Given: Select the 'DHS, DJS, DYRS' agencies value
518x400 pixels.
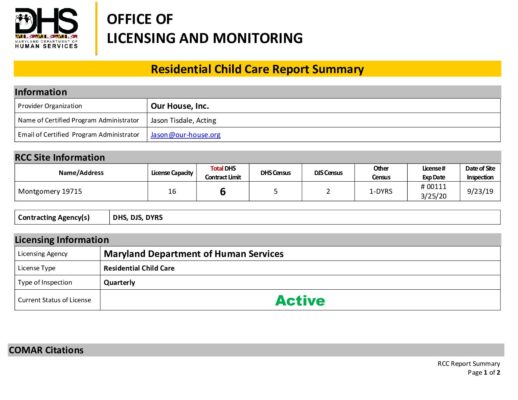Looking at the screenshot, I should (138, 217).
